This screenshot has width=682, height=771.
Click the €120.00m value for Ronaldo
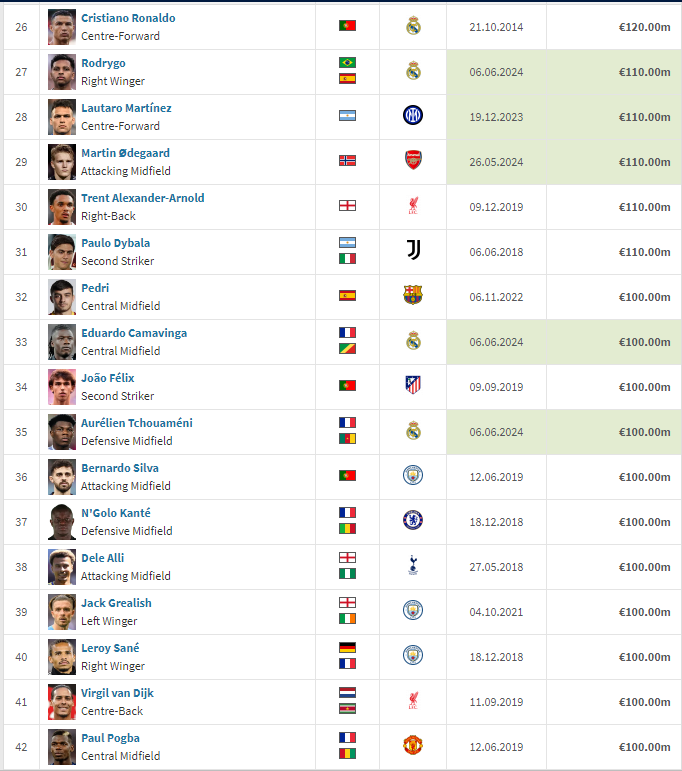[644, 27]
